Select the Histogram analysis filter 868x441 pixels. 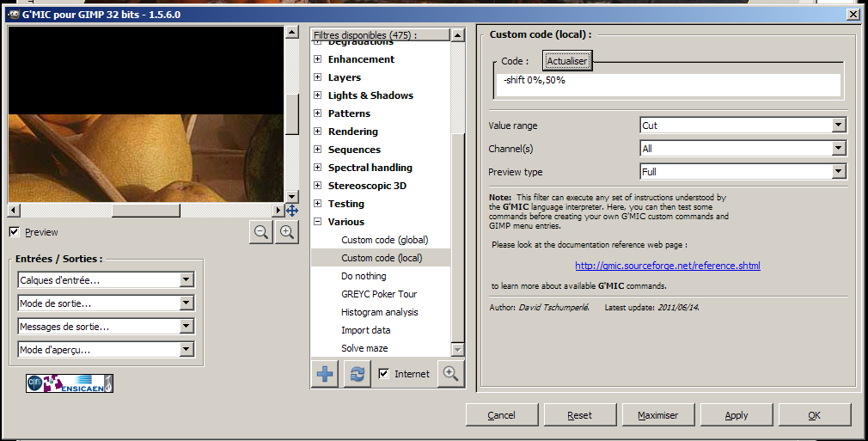(380, 312)
